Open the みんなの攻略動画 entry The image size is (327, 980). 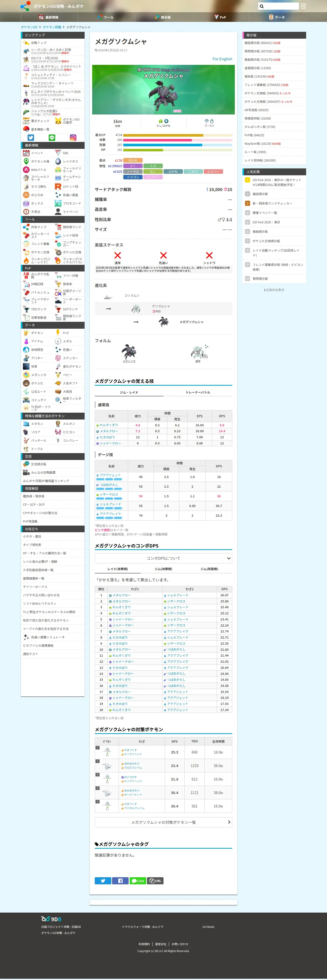tap(52, 472)
